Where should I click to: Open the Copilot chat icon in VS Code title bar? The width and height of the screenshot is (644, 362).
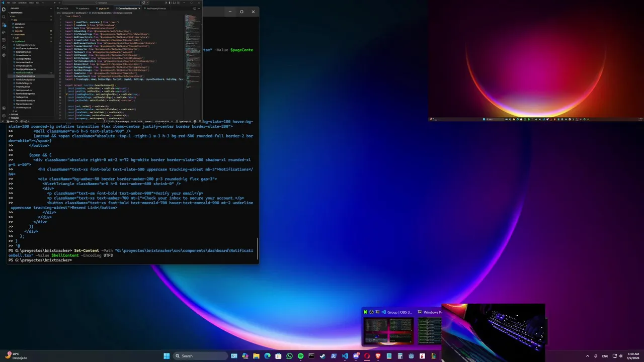[143, 3]
